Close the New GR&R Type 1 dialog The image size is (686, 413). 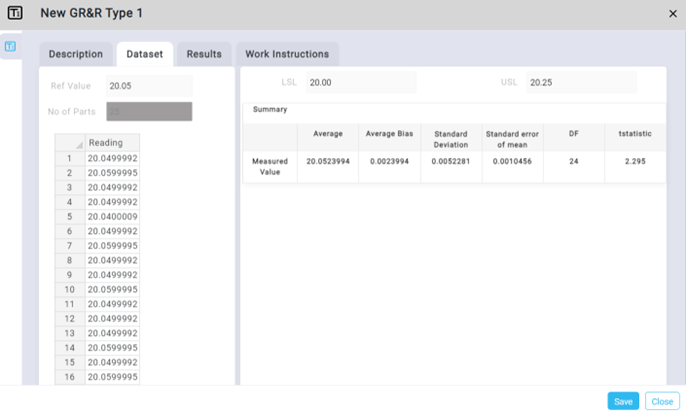(672, 14)
